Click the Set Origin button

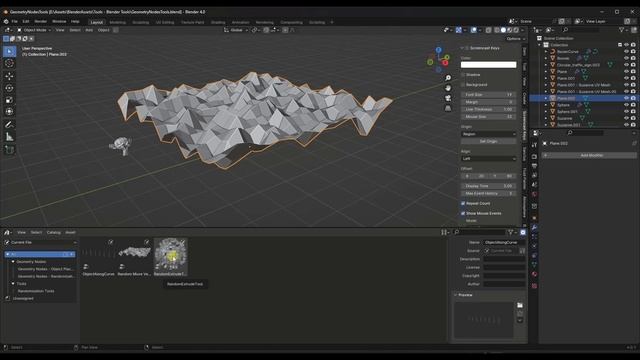coord(488,141)
